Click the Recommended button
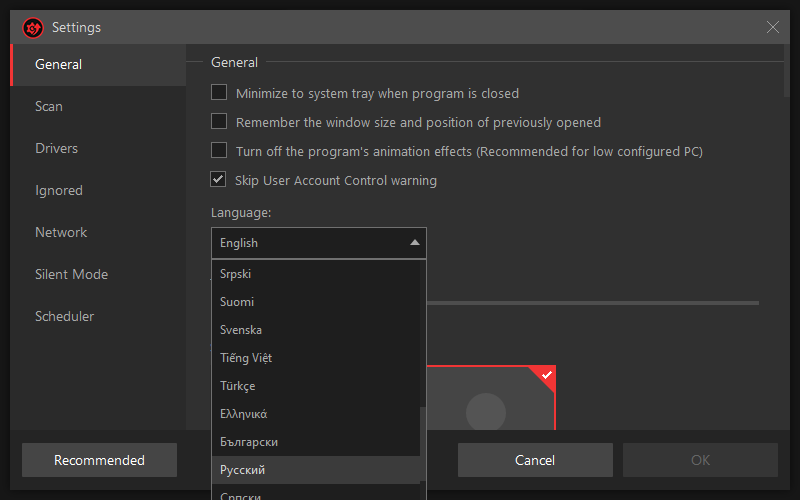 click(99, 460)
